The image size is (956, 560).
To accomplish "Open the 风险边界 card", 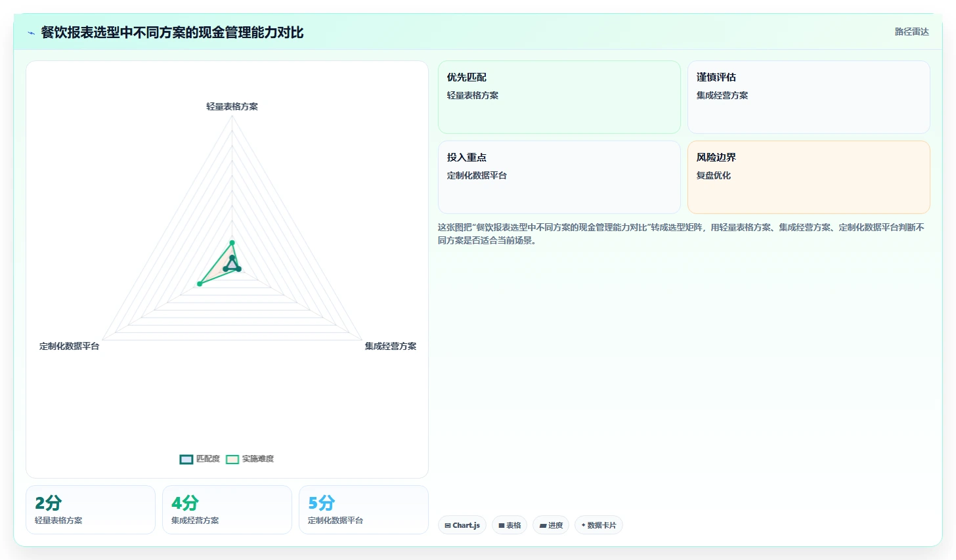I will [809, 177].
